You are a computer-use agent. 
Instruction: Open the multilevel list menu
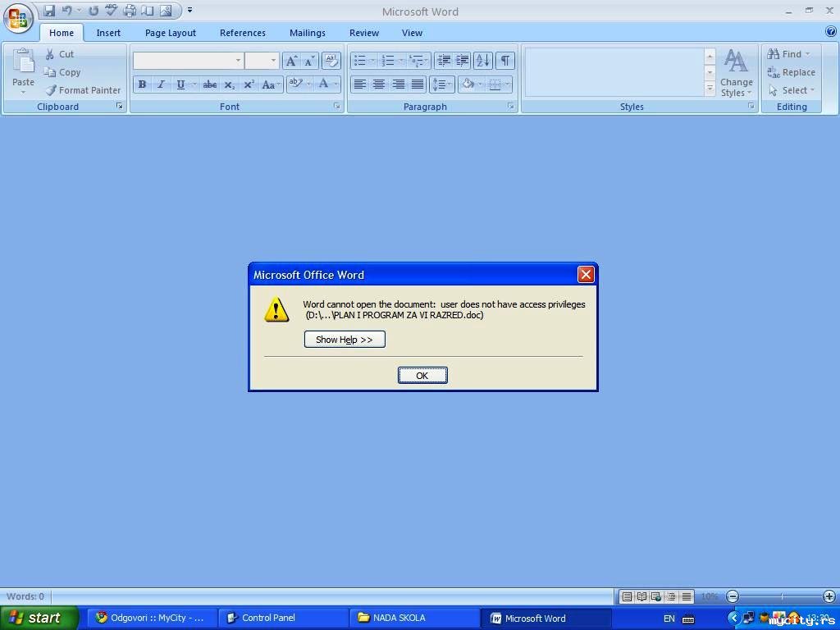(x=417, y=61)
